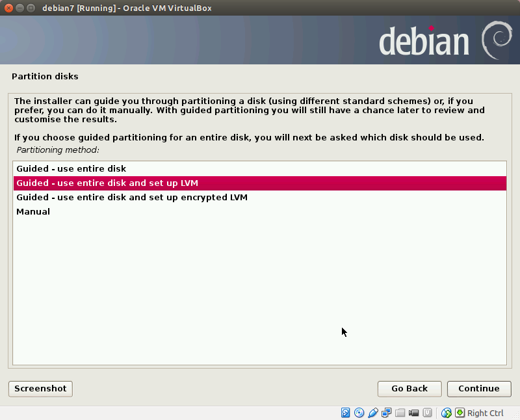Click the hard disk activity icon

pyautogui.click(x=345, y=413)
